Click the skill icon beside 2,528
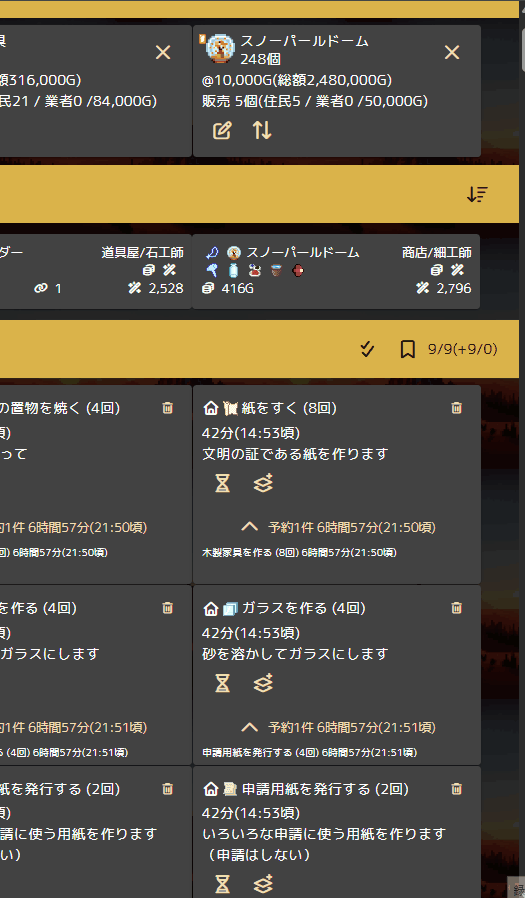The image size is (525, 898). 135,288
